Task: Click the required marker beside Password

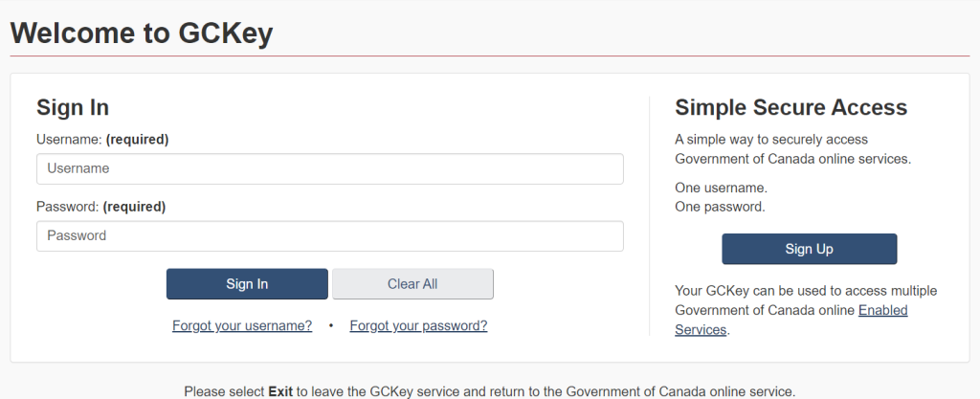Action: [134, 207]
